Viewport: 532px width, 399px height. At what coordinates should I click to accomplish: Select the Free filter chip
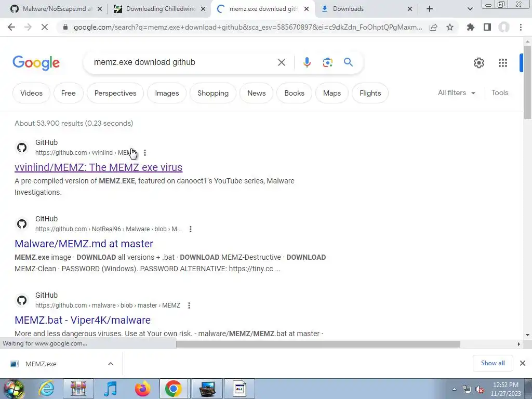[68, 93]
